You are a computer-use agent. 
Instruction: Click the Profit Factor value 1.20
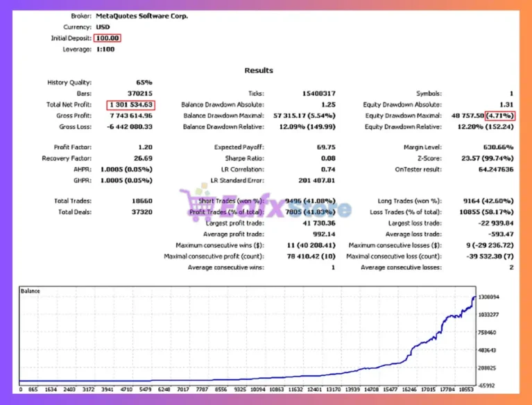(145, 147)
